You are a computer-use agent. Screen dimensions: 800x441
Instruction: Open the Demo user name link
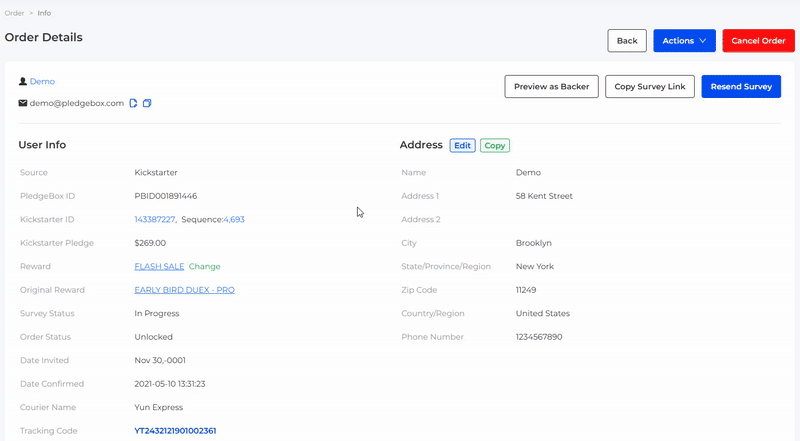42,82
